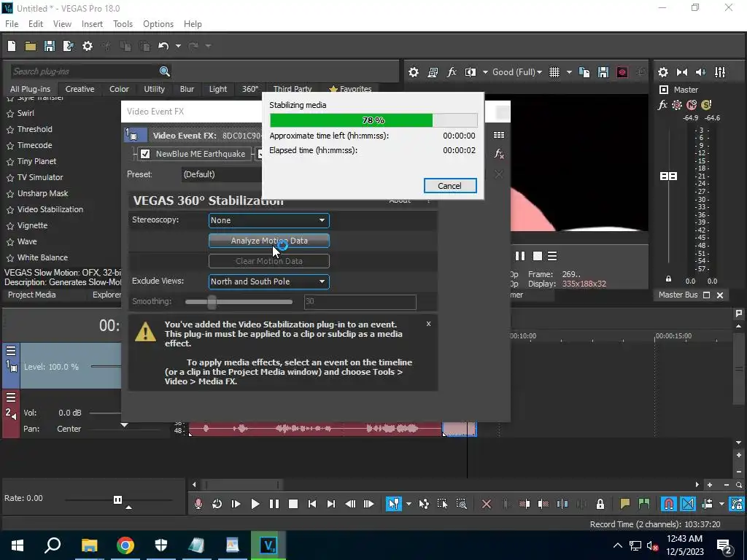
Task: Click the red Delete X icon in timeline toolbar
Action: (487, 504)
